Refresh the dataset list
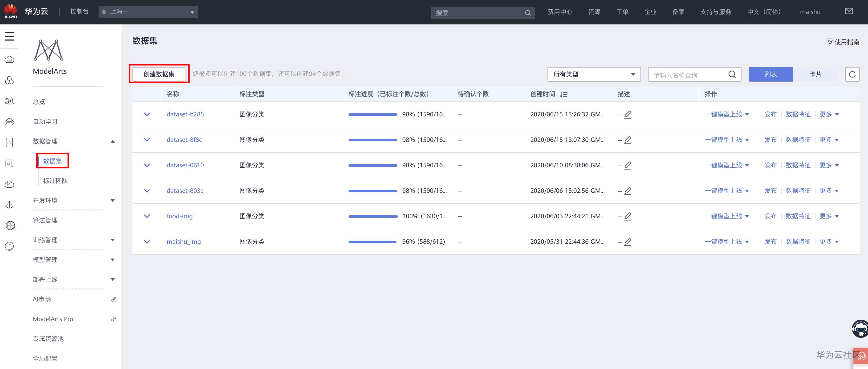This screenshot has width=868, height=369. click(852, 75)
